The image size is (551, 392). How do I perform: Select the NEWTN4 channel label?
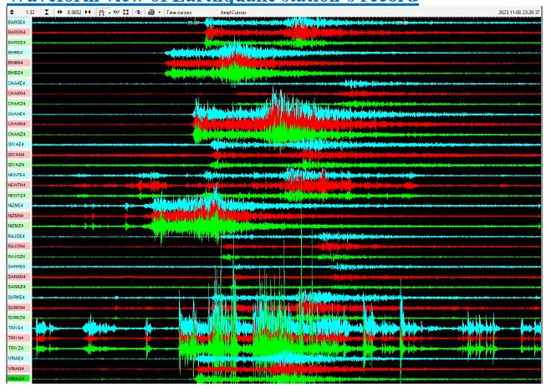pyautogui.click(x=17, y=185)
